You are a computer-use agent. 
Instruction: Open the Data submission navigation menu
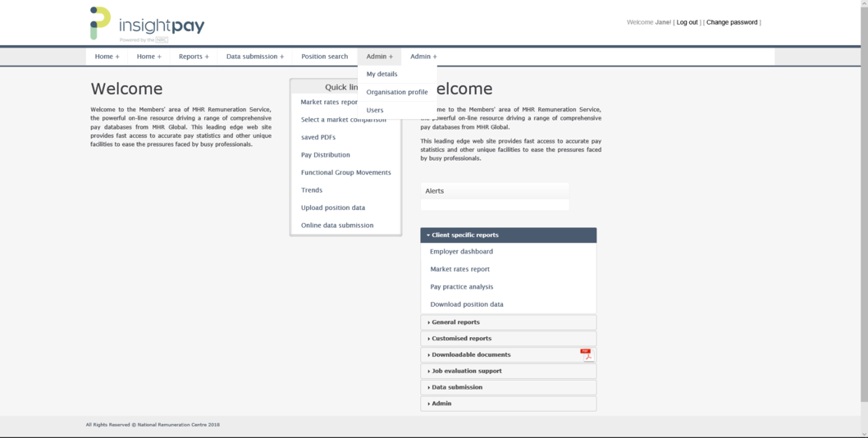[255, 57]
